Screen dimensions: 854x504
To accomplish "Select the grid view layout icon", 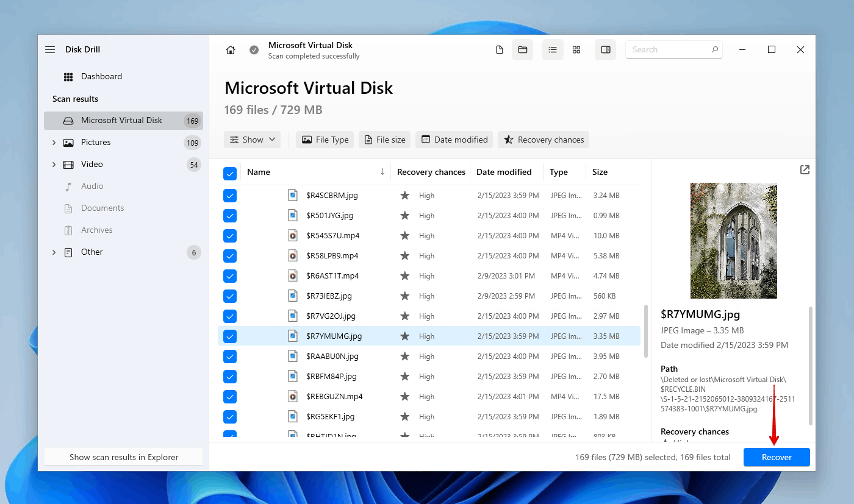I will (x=576, y=50).
